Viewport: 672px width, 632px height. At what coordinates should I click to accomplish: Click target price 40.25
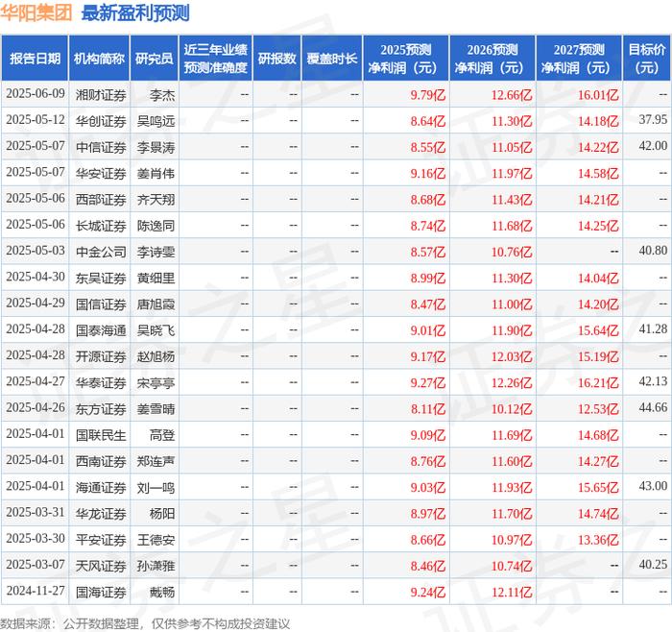tap(653, 564)
